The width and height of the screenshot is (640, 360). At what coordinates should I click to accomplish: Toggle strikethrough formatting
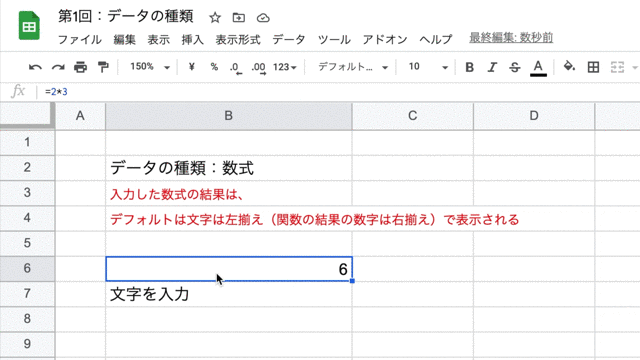[x=515, y=67]
